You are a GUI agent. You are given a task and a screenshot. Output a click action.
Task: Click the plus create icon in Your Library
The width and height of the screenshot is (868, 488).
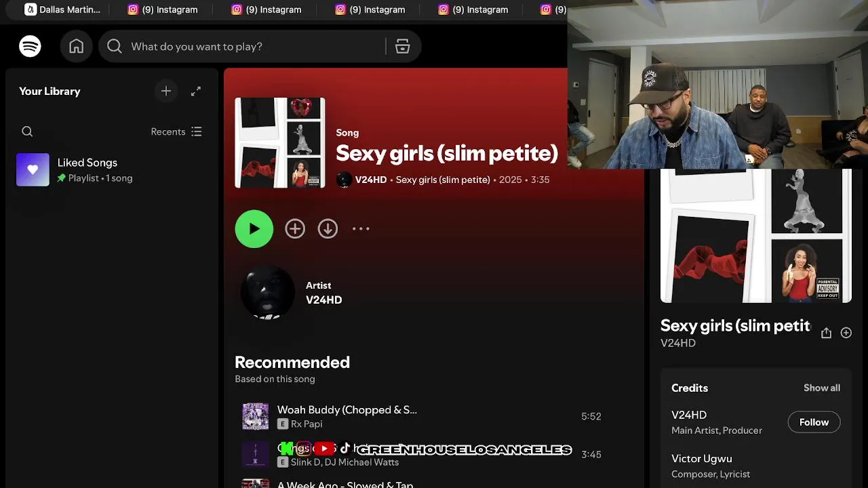tap(166, 91)
